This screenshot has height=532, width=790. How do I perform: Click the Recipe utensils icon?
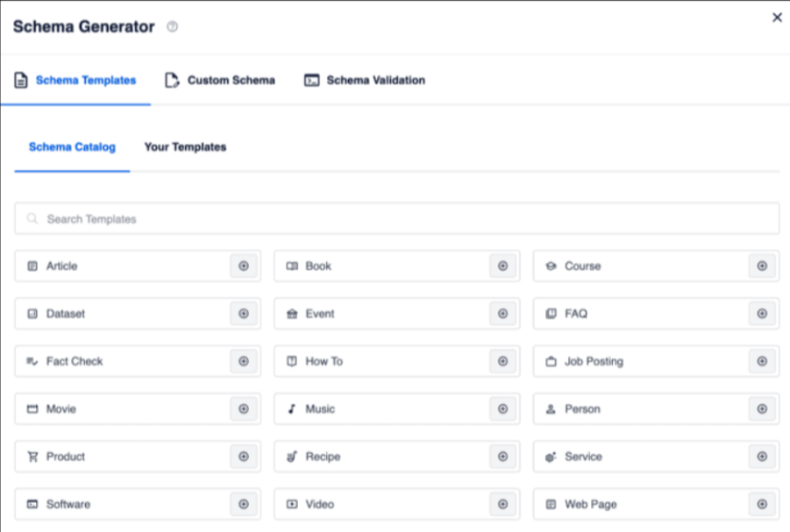click(x=292, y=457)
